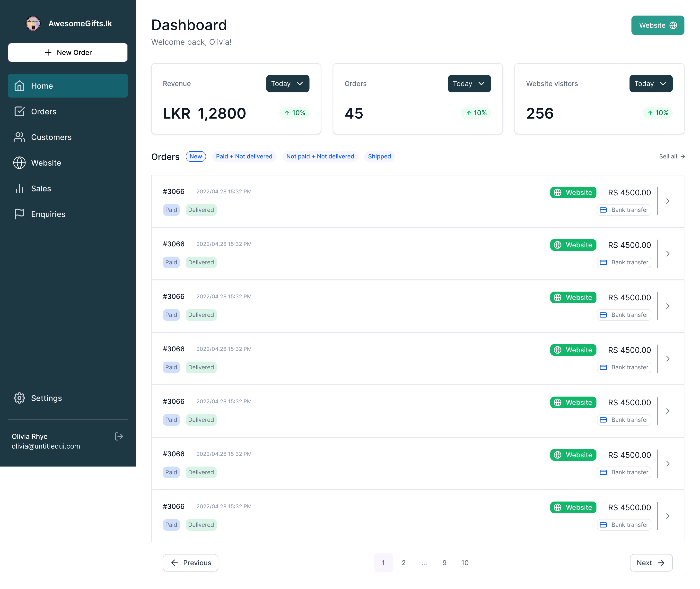Go to pagination page 2
The height and width of the screenshot is (589, 700).
pyautogui.click(x=403, y=563)
